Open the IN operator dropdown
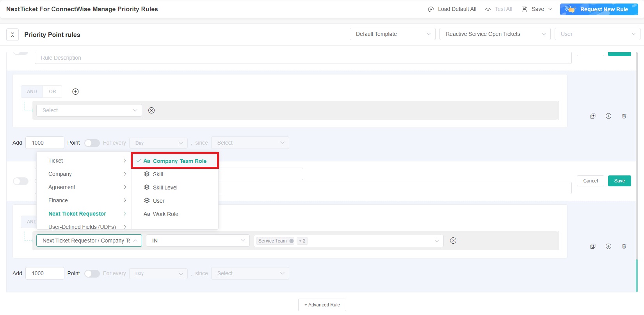Image resolution: width=644 pixels, height=315 pixels. point(197,241)
